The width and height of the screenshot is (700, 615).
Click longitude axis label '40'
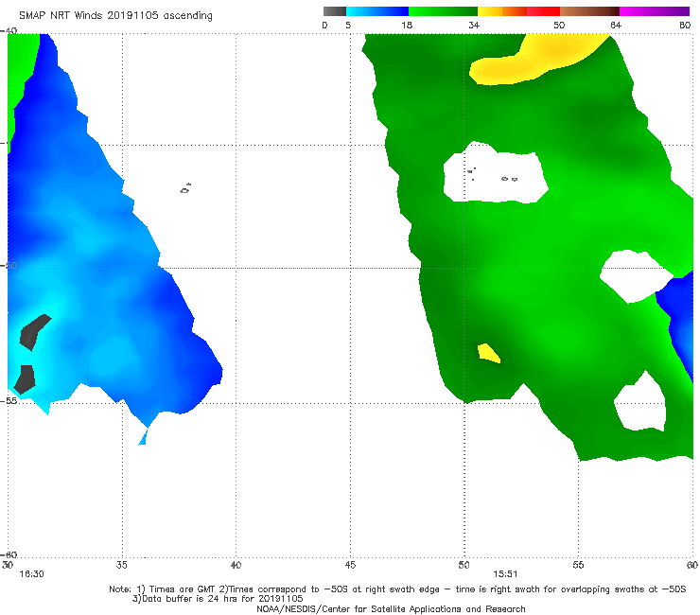(x=236, y=565)
